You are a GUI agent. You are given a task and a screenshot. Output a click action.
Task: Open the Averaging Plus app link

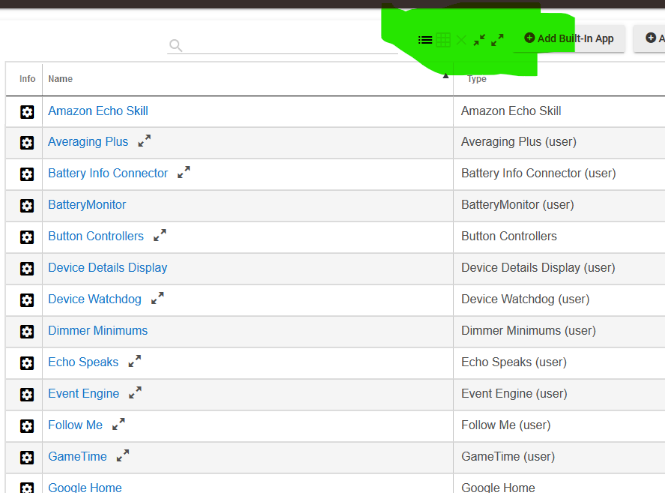pos(88,142)
